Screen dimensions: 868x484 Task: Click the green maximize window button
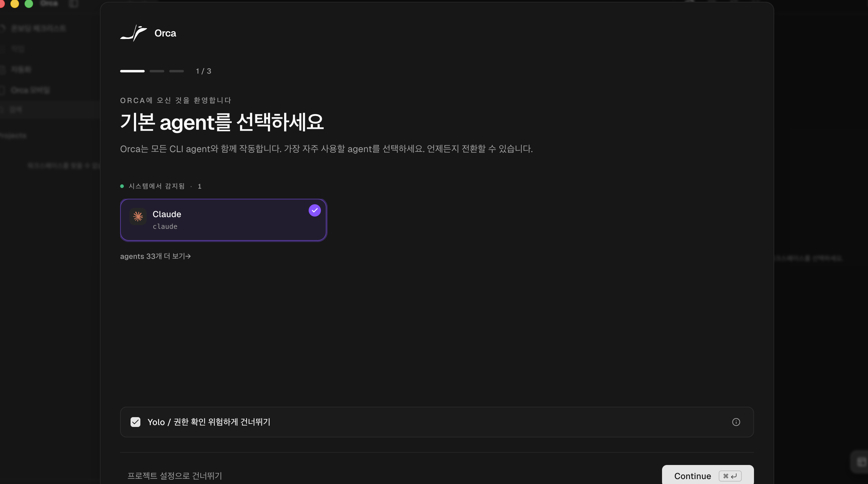(x=29, y=4)
